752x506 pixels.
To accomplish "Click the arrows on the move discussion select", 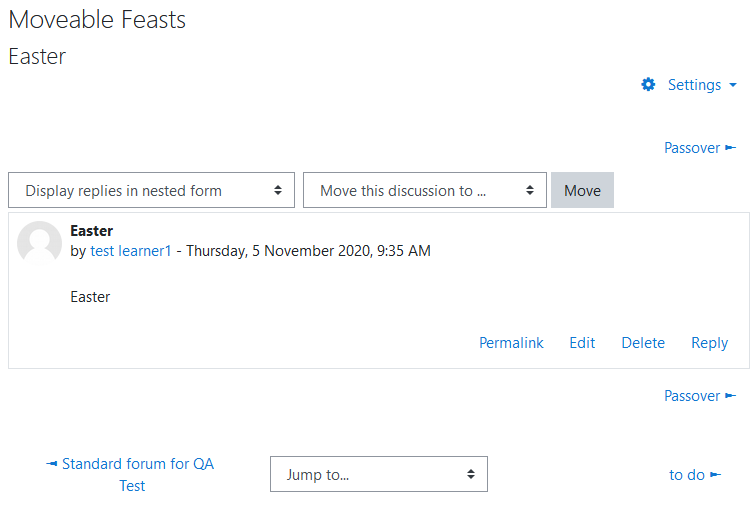I will pos(529,190).
